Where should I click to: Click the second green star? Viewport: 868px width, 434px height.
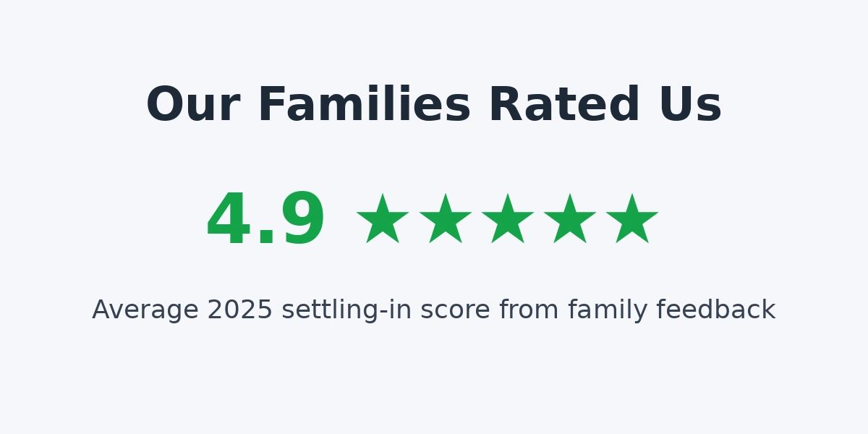coord(445,219)
